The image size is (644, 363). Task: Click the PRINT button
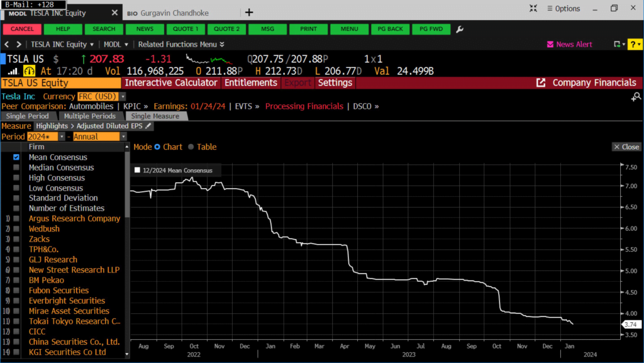[x=308, y=29]
